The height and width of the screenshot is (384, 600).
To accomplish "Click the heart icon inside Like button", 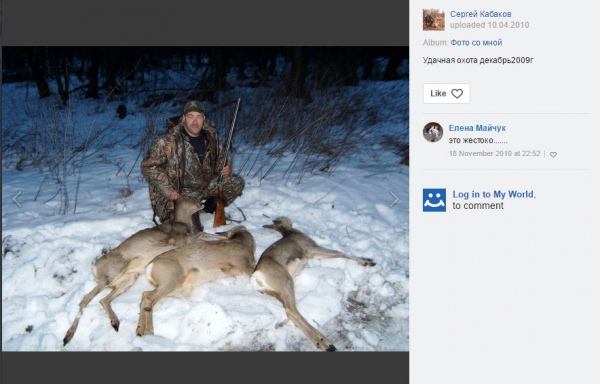I will (457, 94).
